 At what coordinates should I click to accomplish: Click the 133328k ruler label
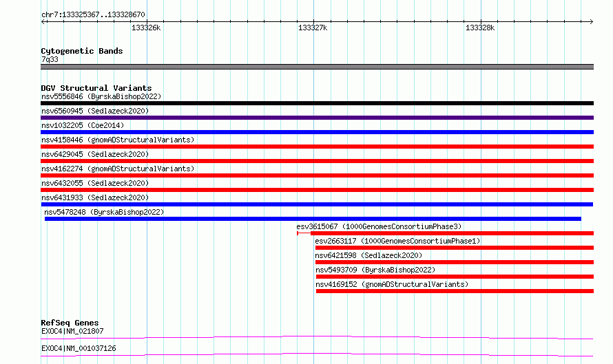480,28
